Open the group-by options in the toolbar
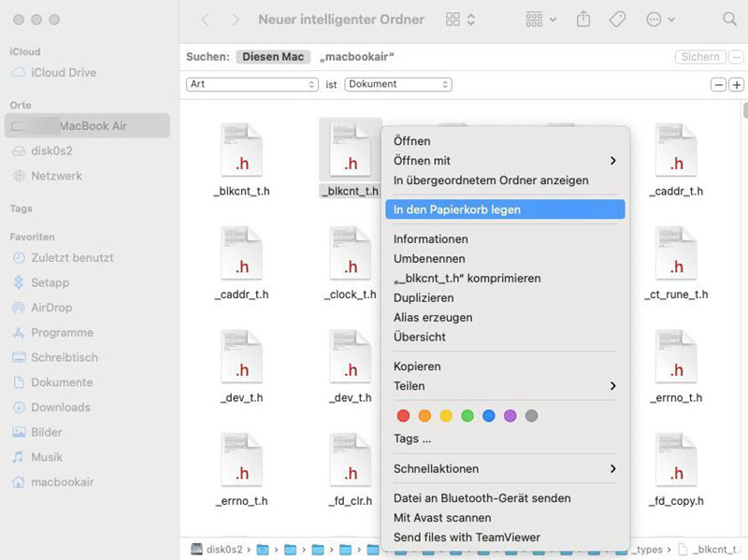 pos(540,20)
